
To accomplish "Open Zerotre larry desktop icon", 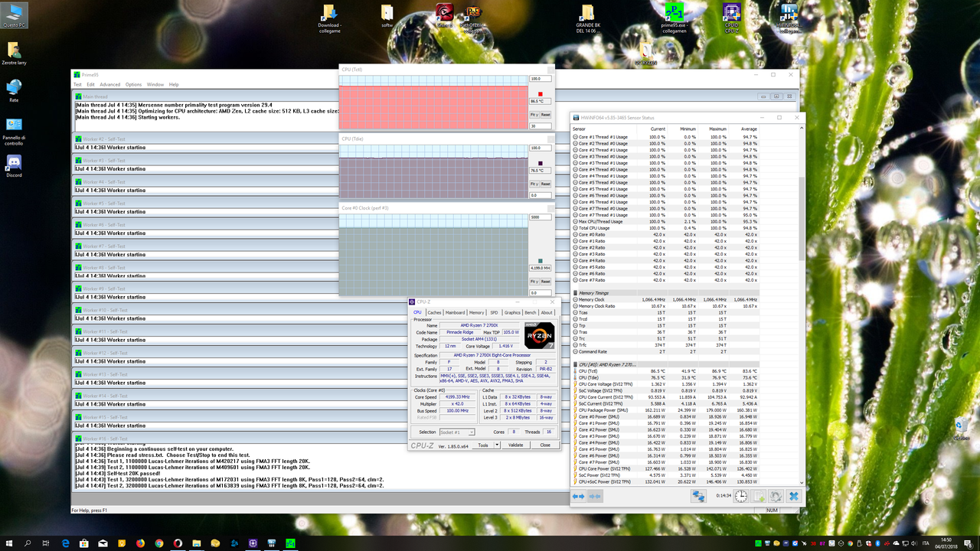I will pyautogui.click(x=14, y=52).
